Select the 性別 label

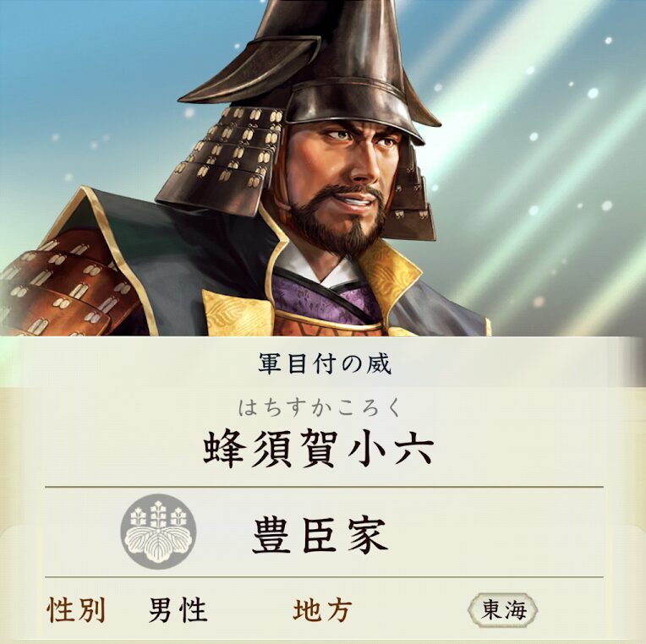click(x=76, y=610)
